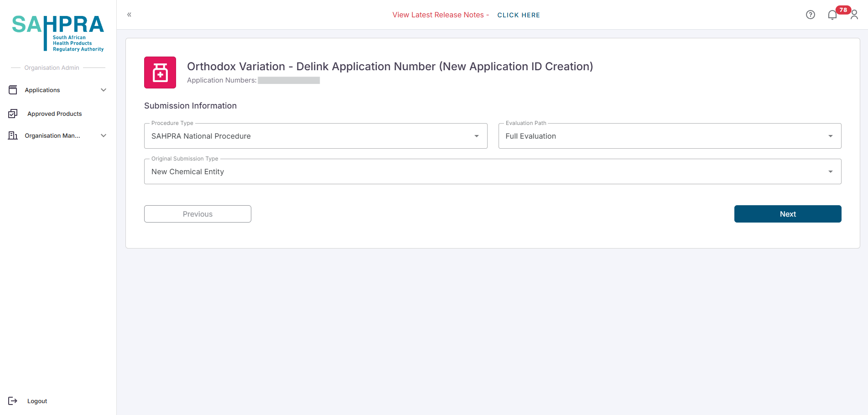The height and width of the screenshot is (415, 868).
Task: Follow the CLICK HERE release notes link
Action: tap(519, 15)
